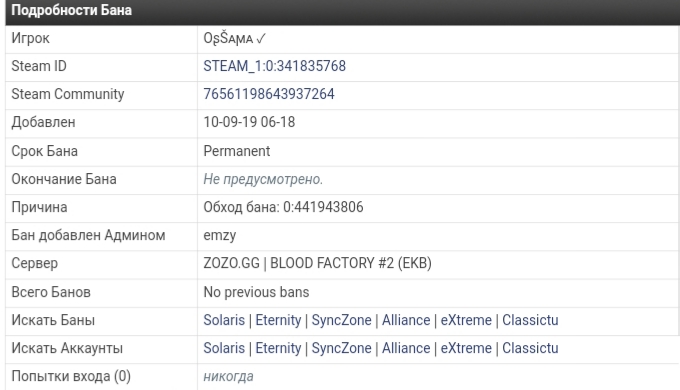
Task: Click the Подробности Бана header bar
Action: click(343, 12)
